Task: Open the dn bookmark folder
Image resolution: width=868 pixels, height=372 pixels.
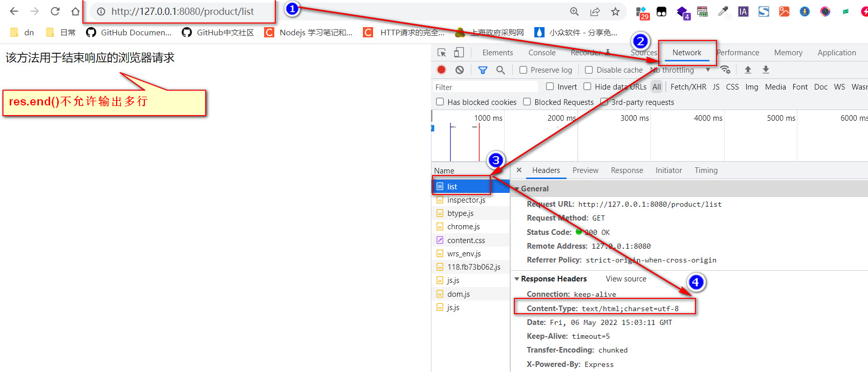Action: tap(22, 32)
